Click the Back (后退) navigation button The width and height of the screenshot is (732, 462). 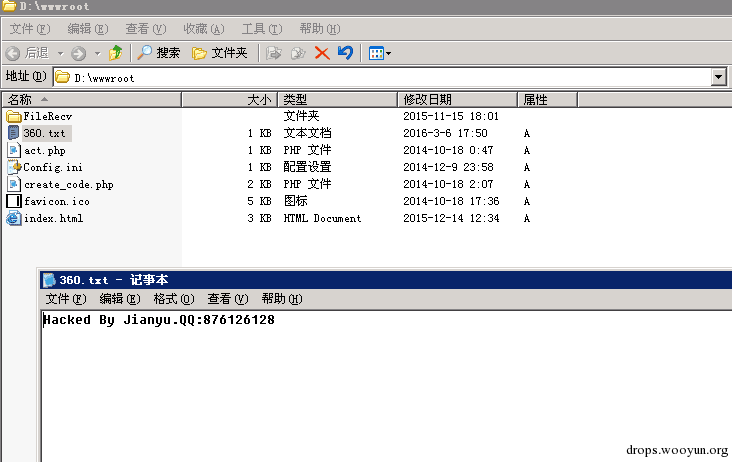point(28,53)
